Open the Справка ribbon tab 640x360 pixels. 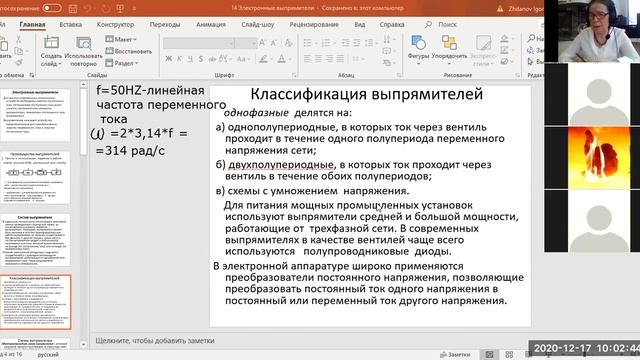392,24
